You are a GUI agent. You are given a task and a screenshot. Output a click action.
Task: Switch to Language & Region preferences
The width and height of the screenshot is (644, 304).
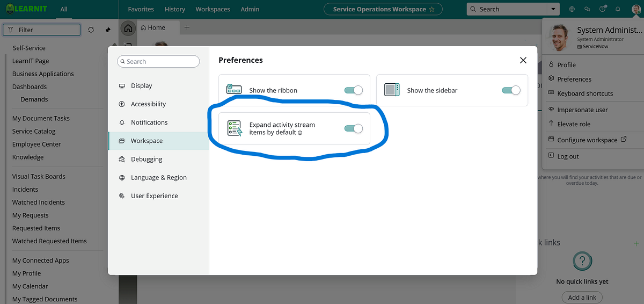click(x=158, y=178)
